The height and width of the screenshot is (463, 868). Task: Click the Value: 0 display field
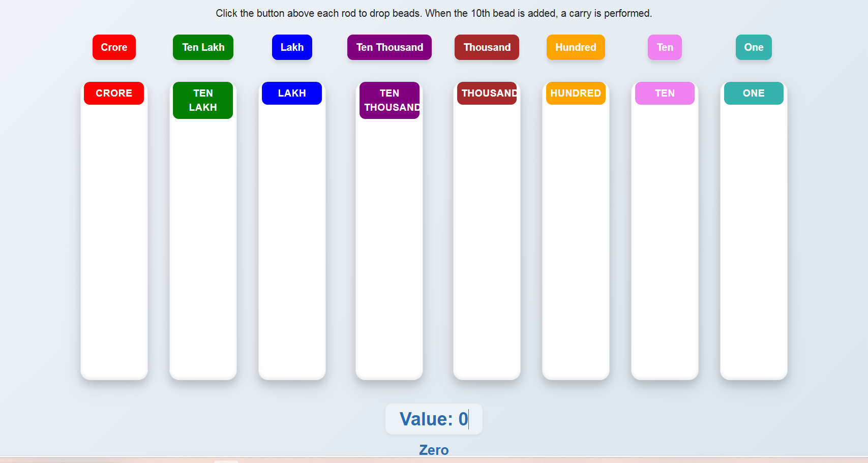tap(434, 419)
